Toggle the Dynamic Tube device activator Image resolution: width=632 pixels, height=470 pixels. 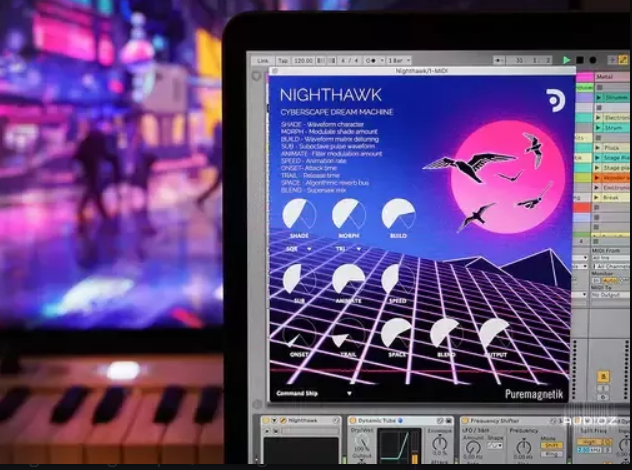point(353,420)
